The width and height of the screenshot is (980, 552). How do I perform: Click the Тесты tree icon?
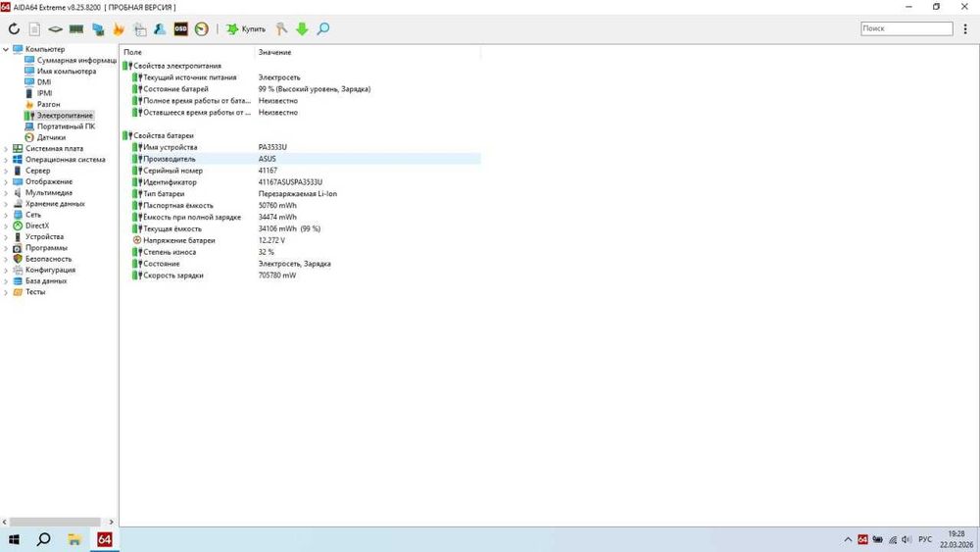click(x=18, y=292)
